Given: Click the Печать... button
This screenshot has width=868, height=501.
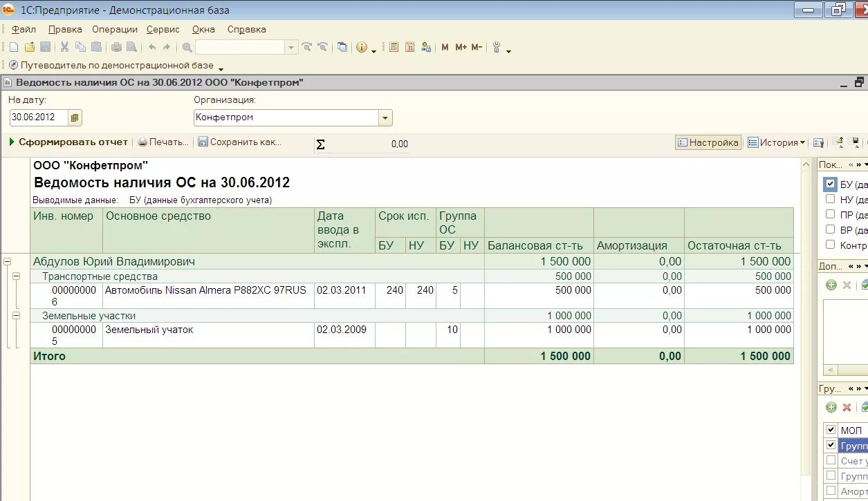Looking at the screenshot, I should click(x=163, y=142).
